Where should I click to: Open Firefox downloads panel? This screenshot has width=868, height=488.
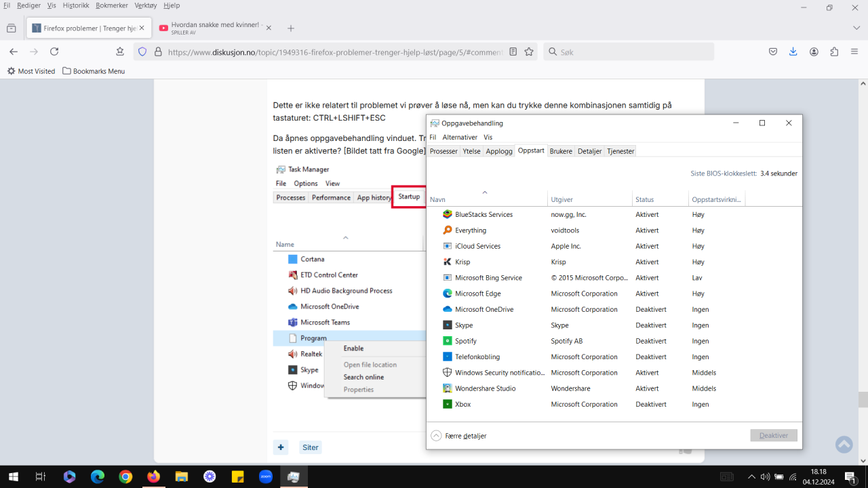coord(793,52)
